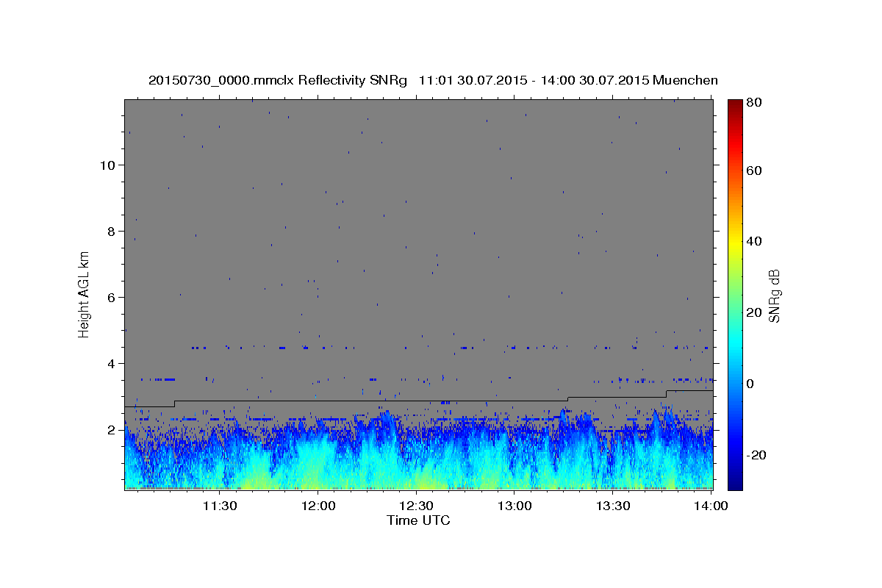The height and width of the screenshot is (588, 882).
Task: Click the 'SNRg dB' colorbar label
Action: (x=774, y=296)
